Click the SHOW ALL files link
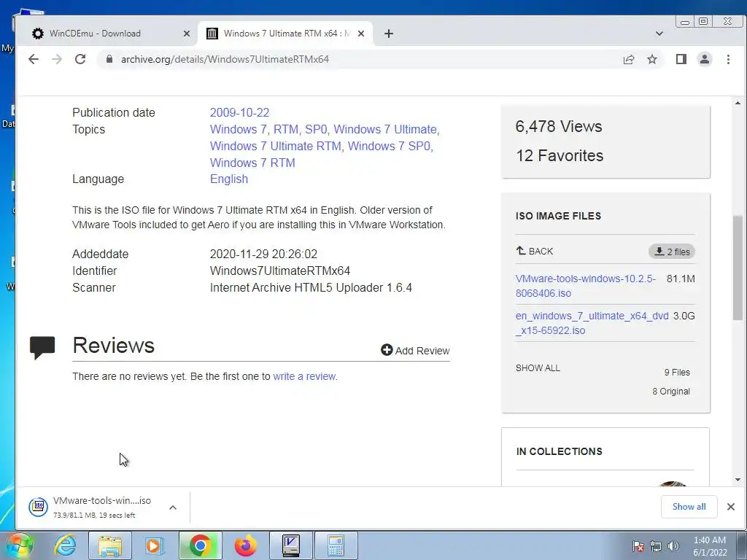This screenshot has width=747, height=560. (538, 368)
